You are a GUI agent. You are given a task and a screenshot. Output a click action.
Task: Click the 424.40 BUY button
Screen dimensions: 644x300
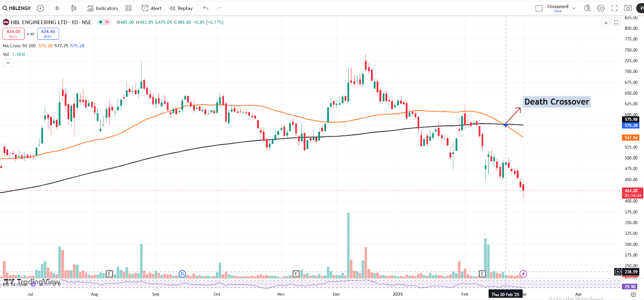point(48,34)
